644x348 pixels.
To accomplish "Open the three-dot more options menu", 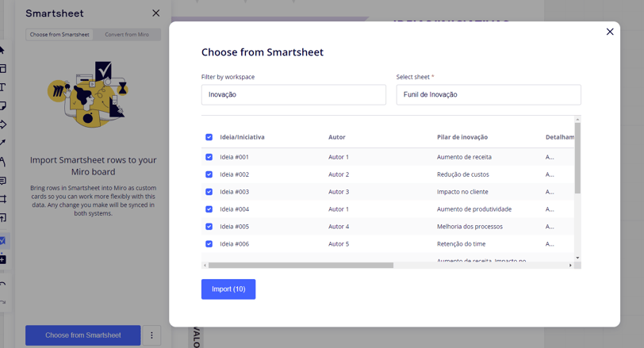I will [151, 335].
